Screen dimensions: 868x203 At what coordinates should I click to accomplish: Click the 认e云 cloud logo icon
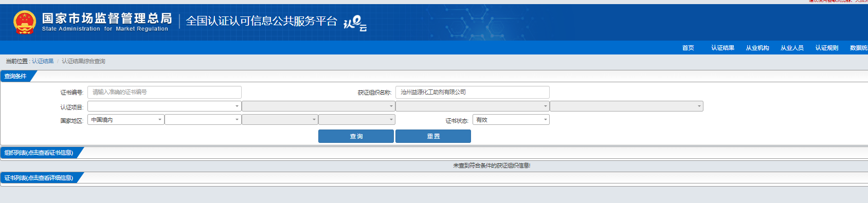pos(355,23)
